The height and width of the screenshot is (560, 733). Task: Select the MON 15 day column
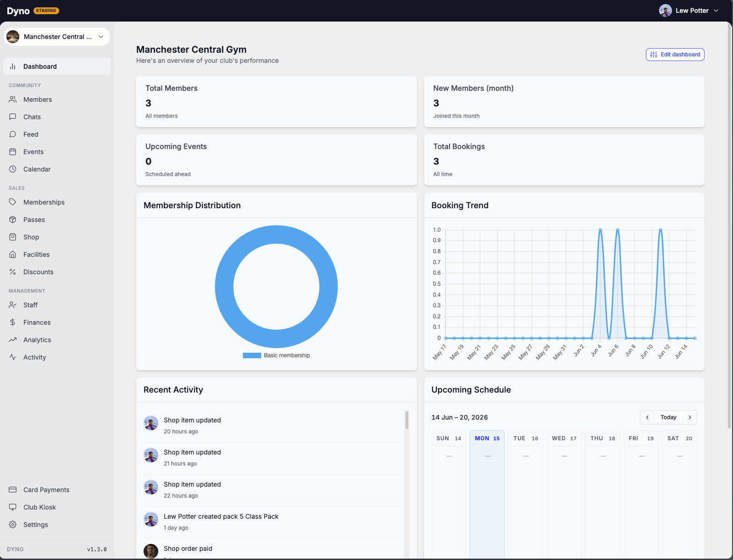(487, 494)
